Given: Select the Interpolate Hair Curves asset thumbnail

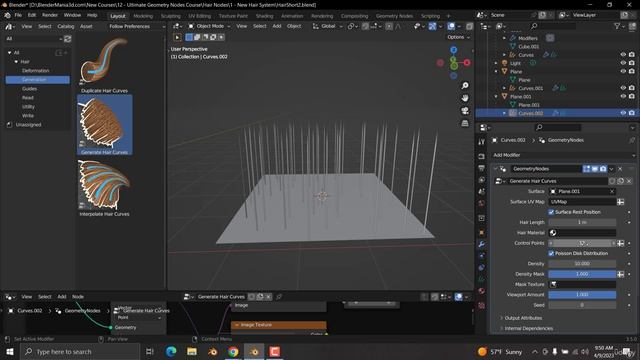Looking at the screenshot, I should (x=104, y=188).
